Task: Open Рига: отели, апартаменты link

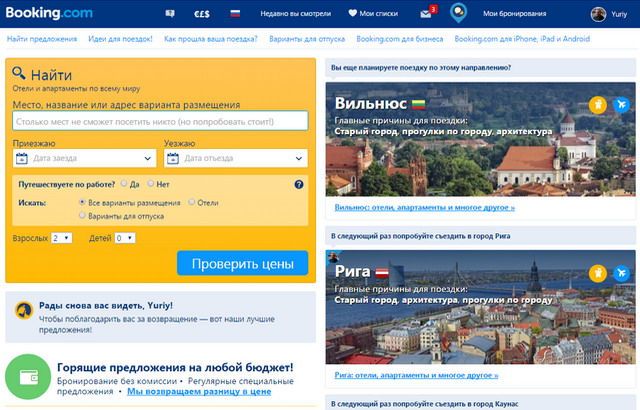Action: (x=416, y=375)
